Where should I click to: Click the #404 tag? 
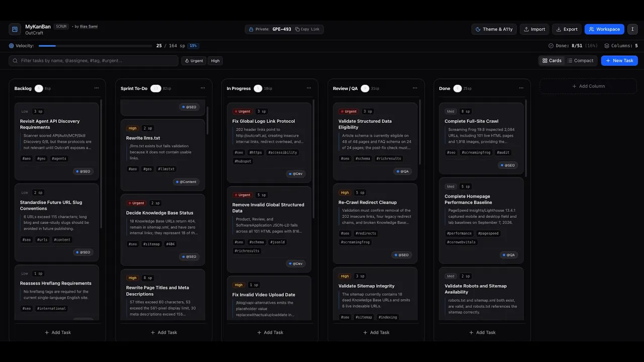coord(170,244)
